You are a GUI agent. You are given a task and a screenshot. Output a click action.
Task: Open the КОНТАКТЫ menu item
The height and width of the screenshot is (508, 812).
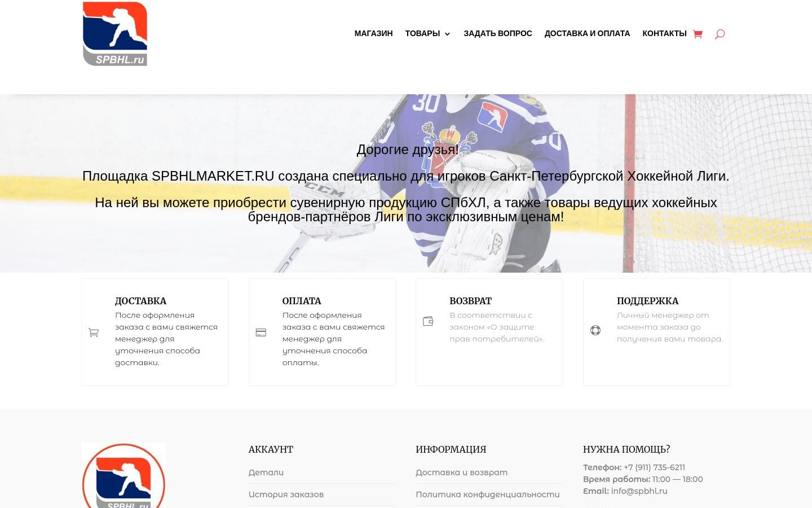[x=664, y=33]
